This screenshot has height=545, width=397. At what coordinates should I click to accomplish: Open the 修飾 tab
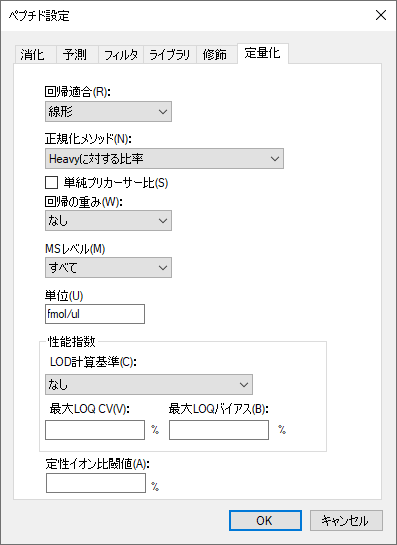tap(217, 55)
